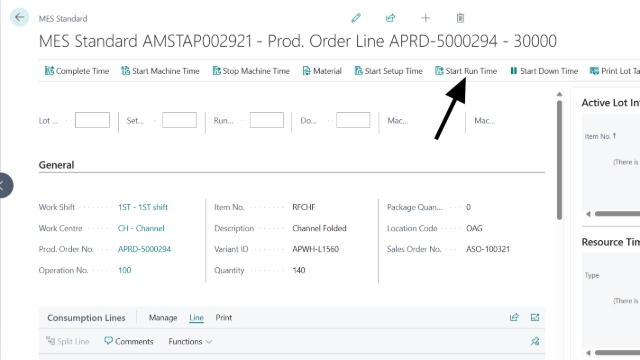Open Comments for the line
640x360 pixels.
(x=129, y=341)
